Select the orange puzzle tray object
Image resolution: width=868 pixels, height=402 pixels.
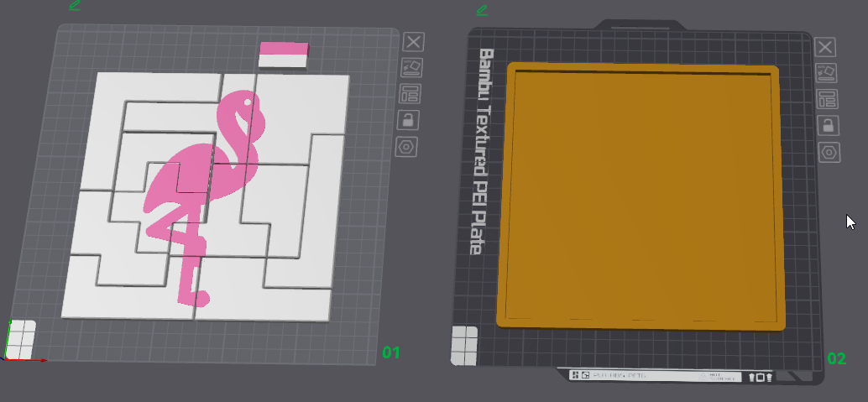641,196
